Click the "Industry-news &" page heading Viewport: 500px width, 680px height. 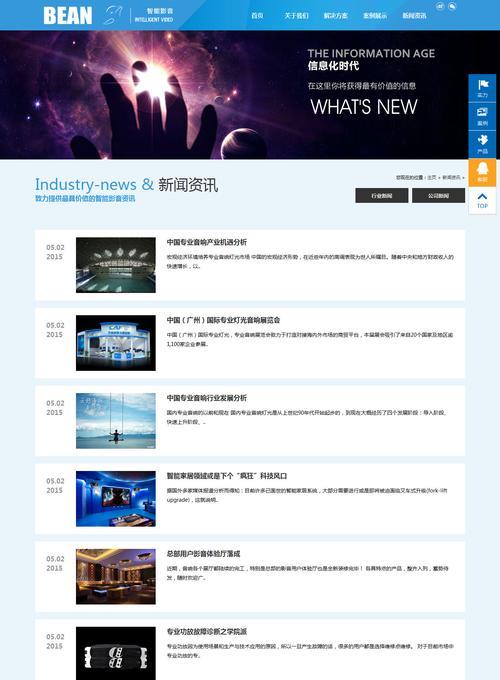click(x=94, y=185)
